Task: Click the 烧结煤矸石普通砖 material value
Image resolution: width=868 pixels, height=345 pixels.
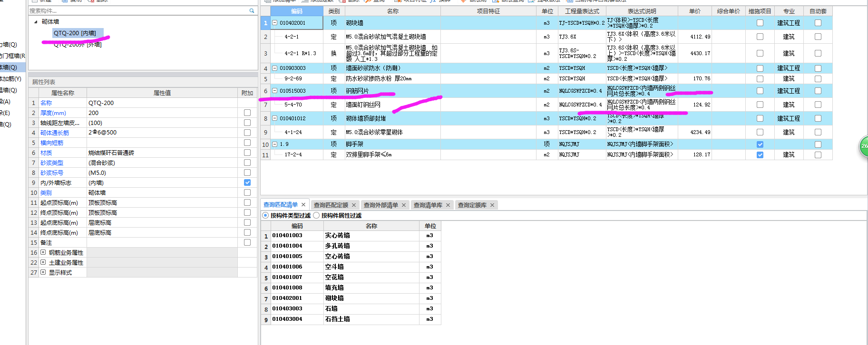Action: (x=162, y=153)
